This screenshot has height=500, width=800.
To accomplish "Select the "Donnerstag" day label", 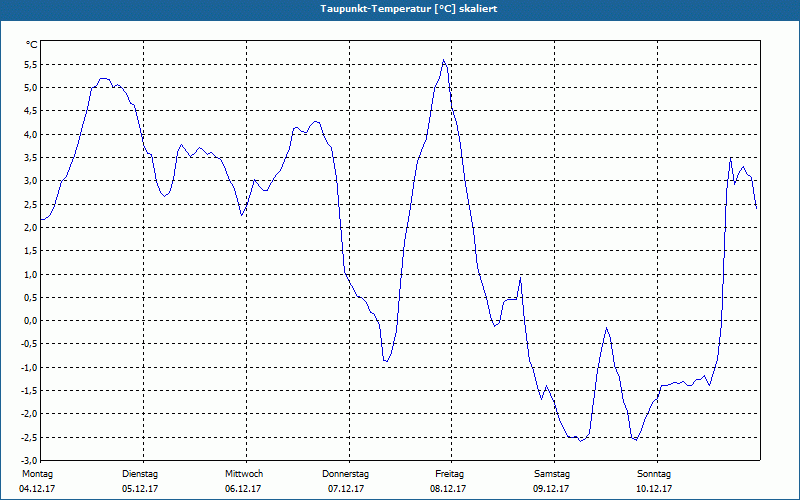I will (345, 474).
